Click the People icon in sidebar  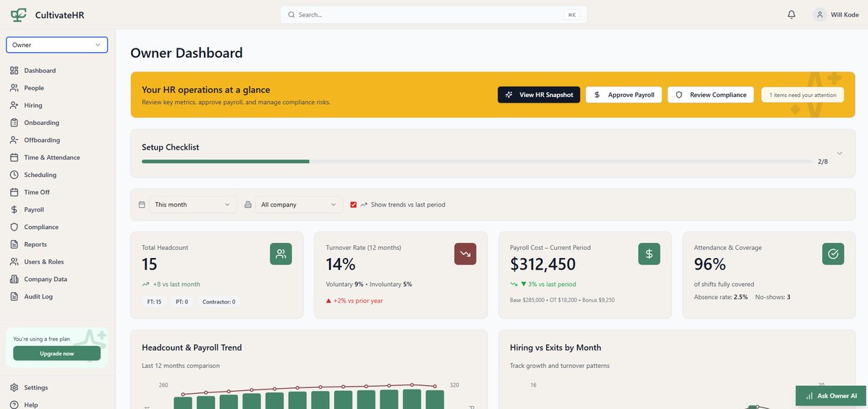(14, 88)
